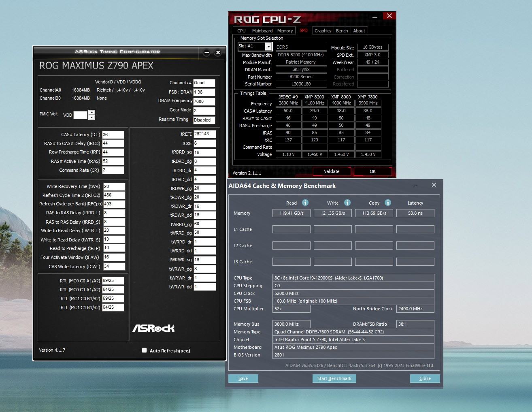Click North Bridge Clock 2400.0 MHz value
Screen dimensions: 532x412
[415, 309]
